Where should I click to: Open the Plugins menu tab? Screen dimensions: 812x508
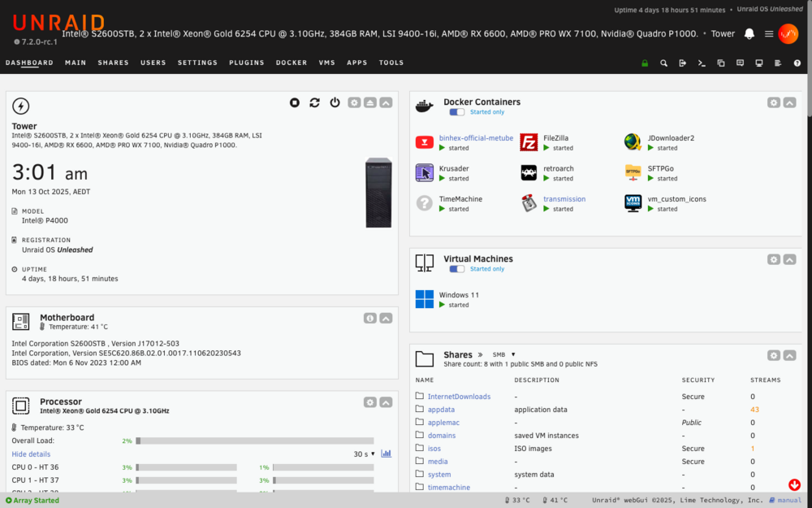[x=247, y=63]
